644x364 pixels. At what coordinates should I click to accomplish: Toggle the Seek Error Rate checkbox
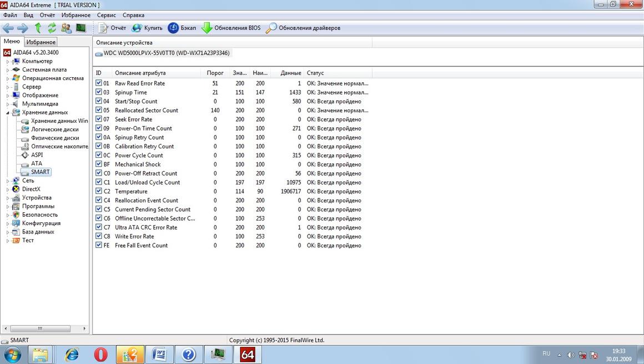99,119
